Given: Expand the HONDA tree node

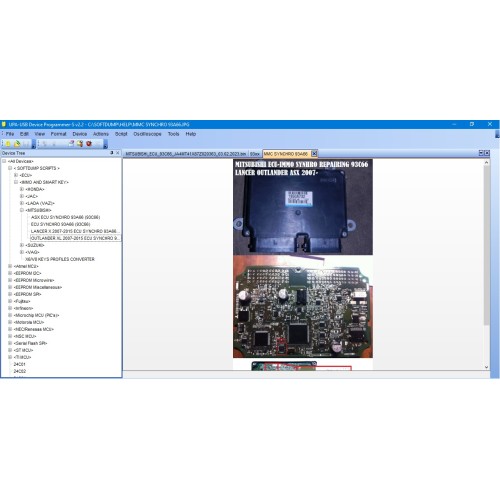Looking at the screenshot, I should click(22, 189).
